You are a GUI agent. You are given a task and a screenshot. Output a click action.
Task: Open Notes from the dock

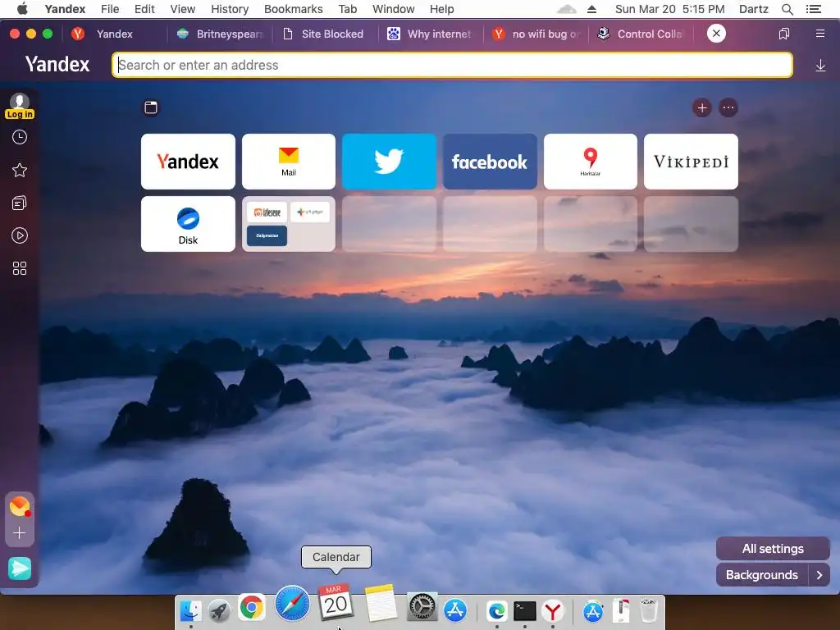click(381, 603)
